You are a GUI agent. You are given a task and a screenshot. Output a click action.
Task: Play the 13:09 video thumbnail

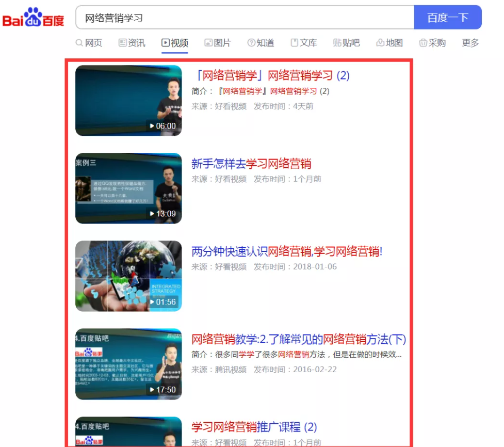pos(128,188)
